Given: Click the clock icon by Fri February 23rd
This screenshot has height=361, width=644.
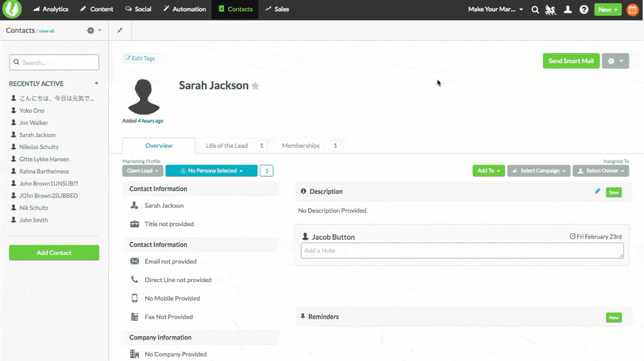Looking at the screenshot, I should click(572, 236).
